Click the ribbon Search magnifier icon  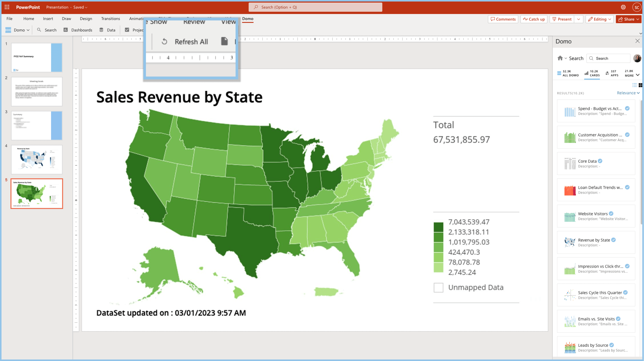pyautogui.click(x=39, y=30)
